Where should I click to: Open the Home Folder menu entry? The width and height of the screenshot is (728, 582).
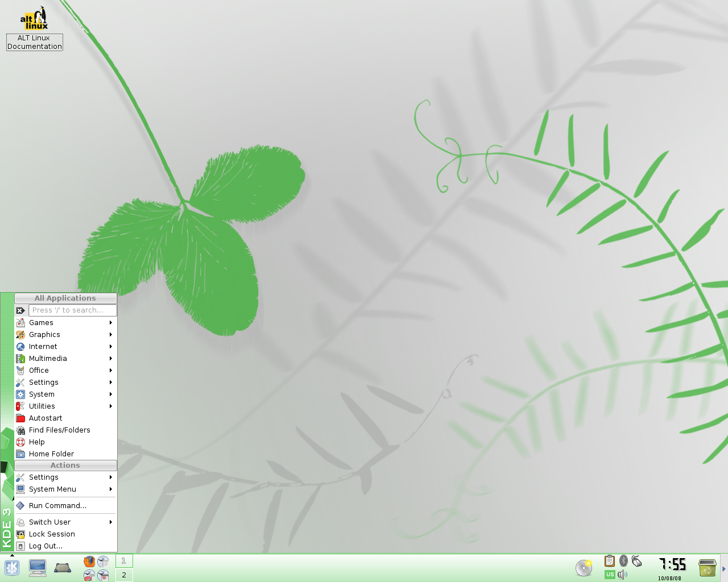pos(65,454)
